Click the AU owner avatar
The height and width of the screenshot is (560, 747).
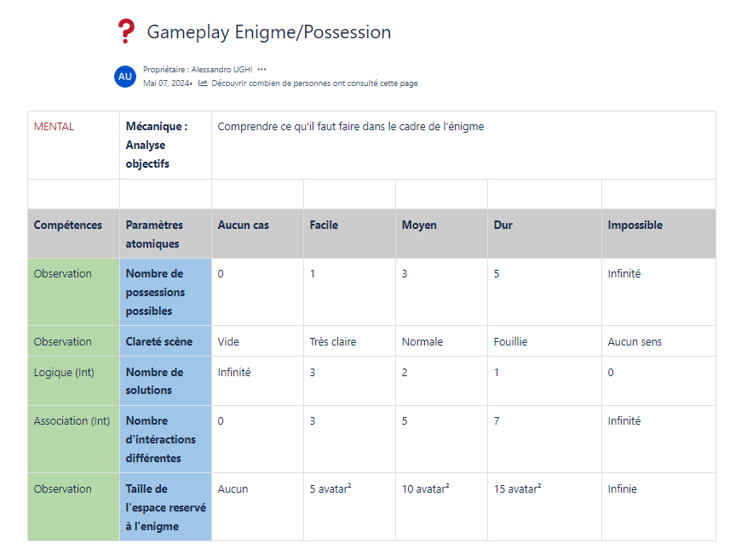click(125, 76)
